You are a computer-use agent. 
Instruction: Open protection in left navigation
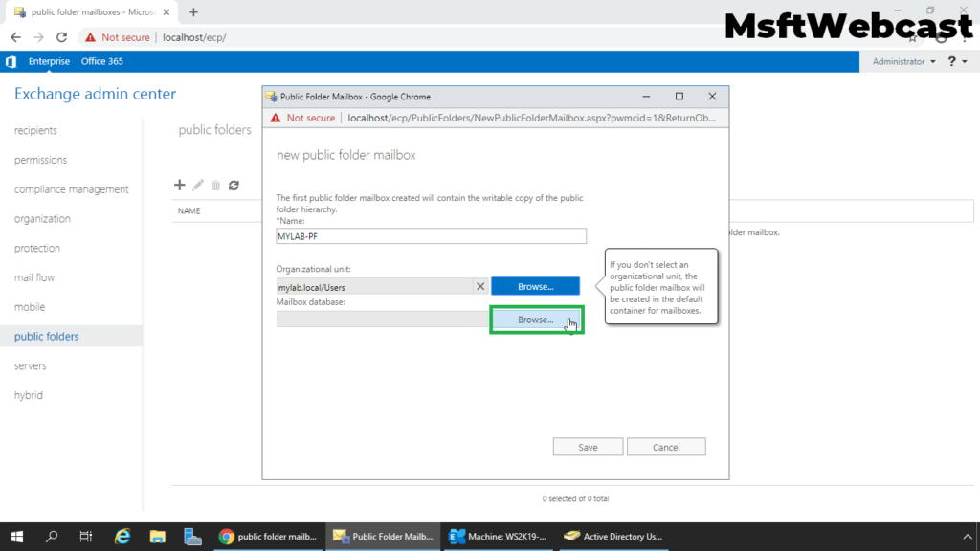pos(37,248)
